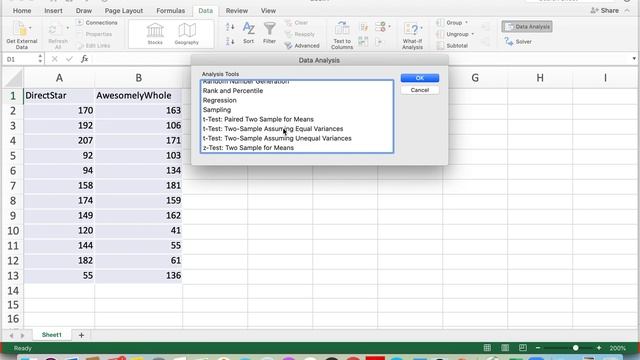640x360 pixels.
Task: Click OK in Data Analysis dialog
Action: click(420, 78)
